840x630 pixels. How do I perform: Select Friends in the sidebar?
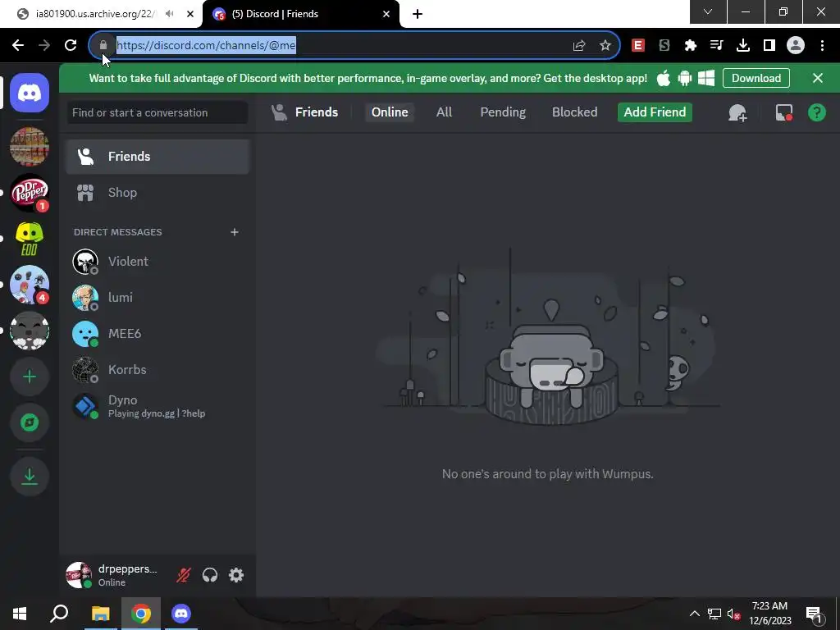click(157, 157)
